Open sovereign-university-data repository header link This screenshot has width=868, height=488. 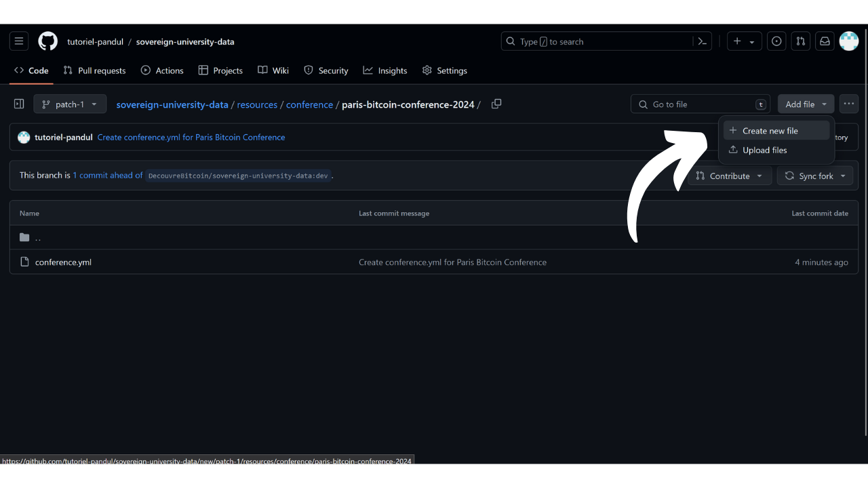tap(185, 41)
